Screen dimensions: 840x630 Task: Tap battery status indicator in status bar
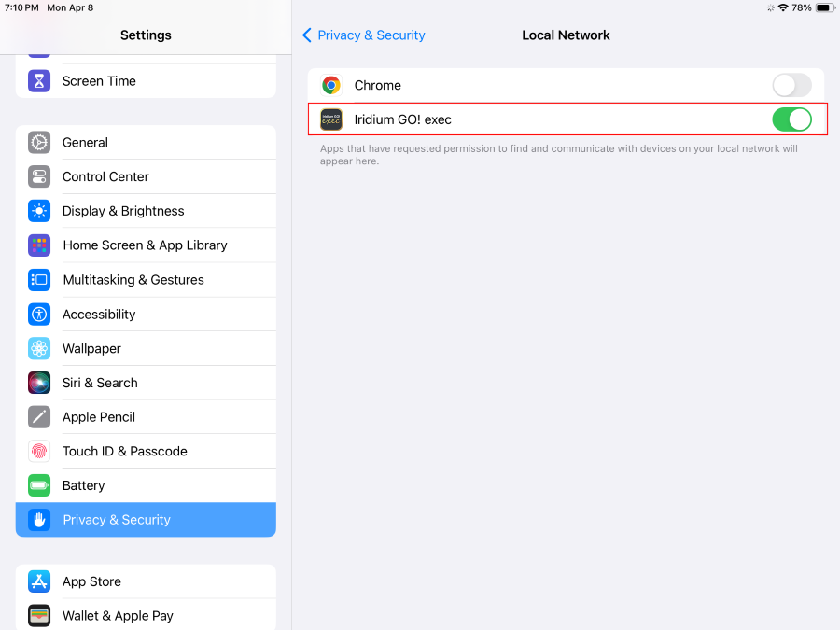(824, 7)
